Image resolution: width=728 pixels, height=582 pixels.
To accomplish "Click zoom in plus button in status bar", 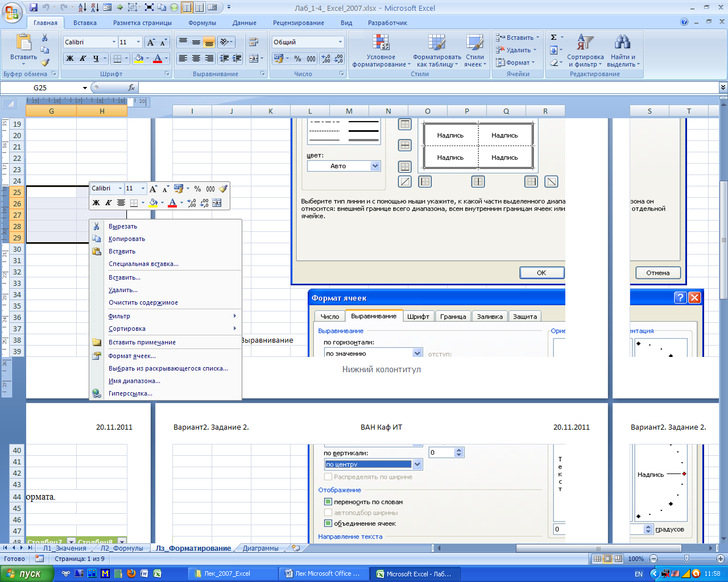I will [721, 559].
